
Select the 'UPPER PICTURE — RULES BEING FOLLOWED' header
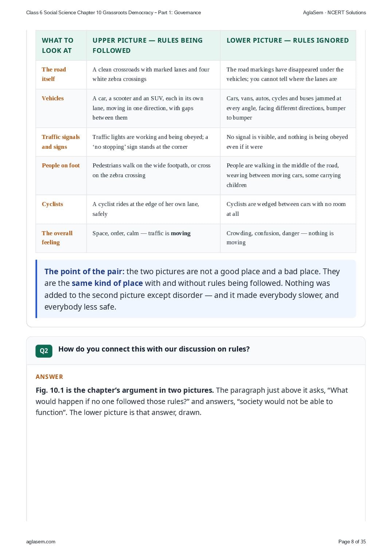pos(148,46)
